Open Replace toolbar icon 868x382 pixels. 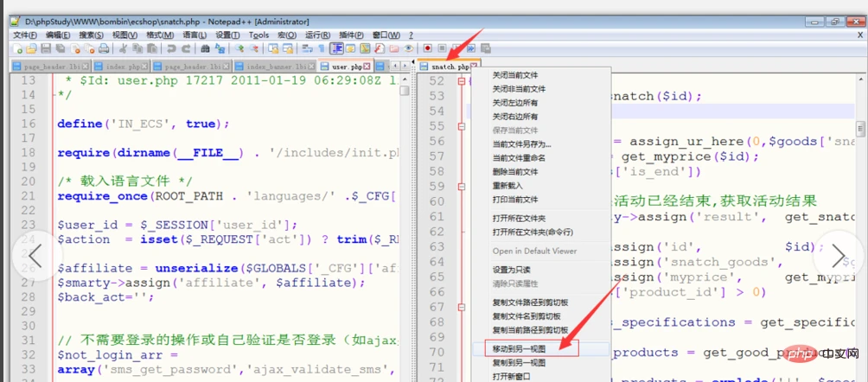click(220, 48)
